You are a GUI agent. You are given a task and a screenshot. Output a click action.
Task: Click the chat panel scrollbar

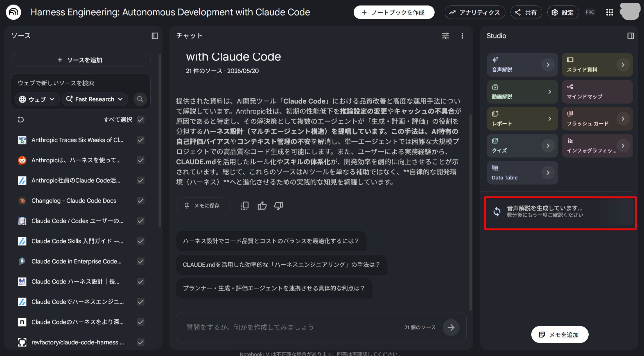tap(471, 212)
